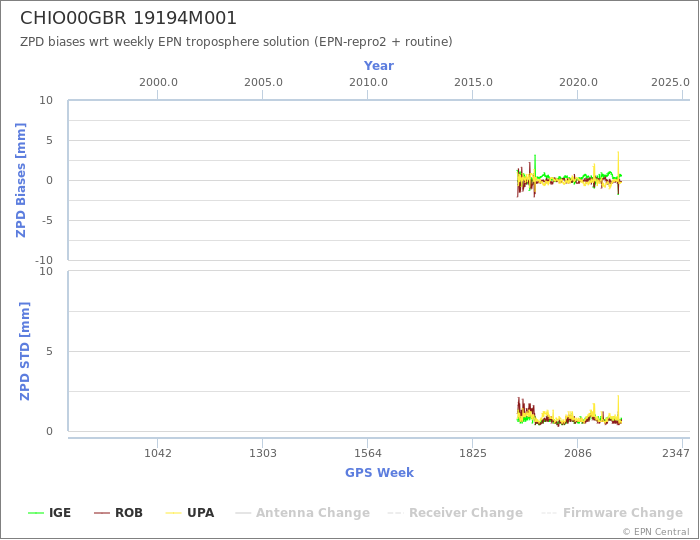Click the 2015.0 year axis label
The height and width of the screenshot is (540, 700).
point(473,83)
